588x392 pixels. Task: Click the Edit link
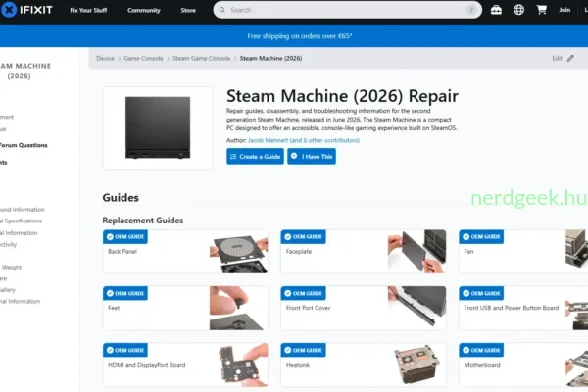click(558, 58)
